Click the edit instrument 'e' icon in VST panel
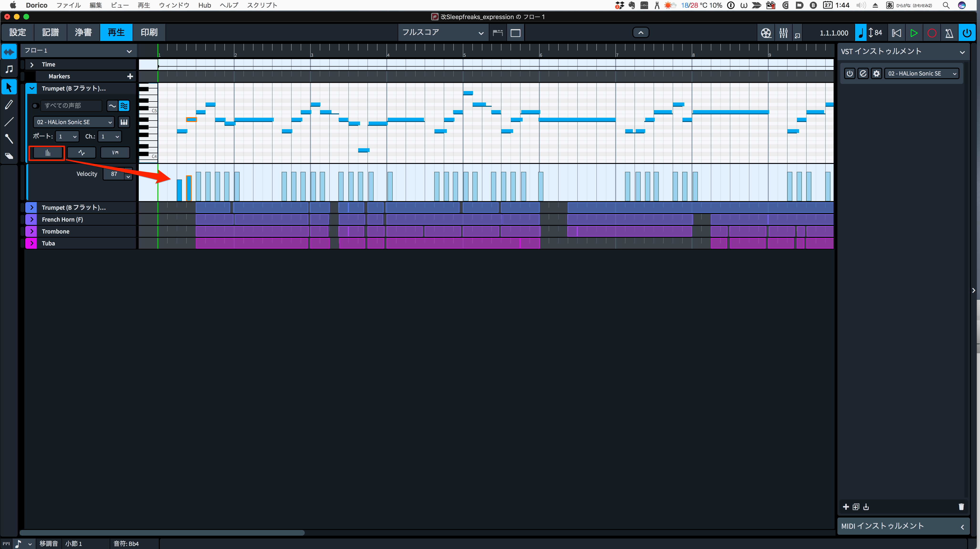Image resolution: width=980 pixels, height=549 pixels. click(x=863, y=73)
